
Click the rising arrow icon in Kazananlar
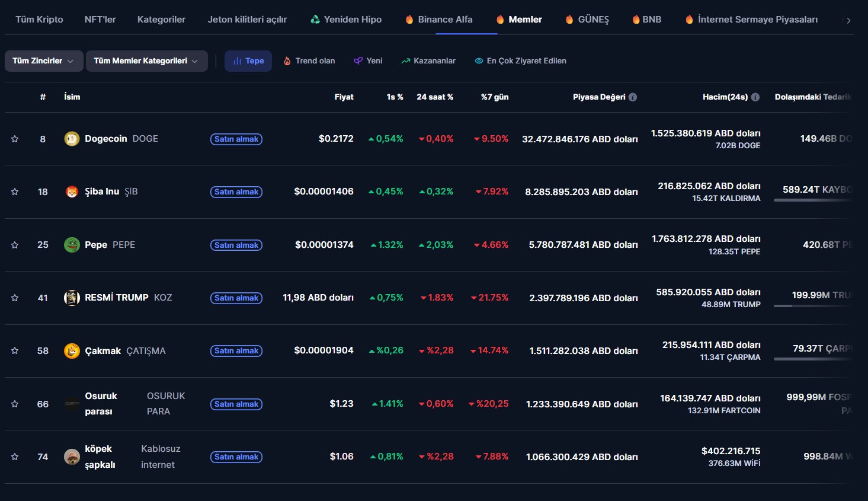[x=406, y=61]
